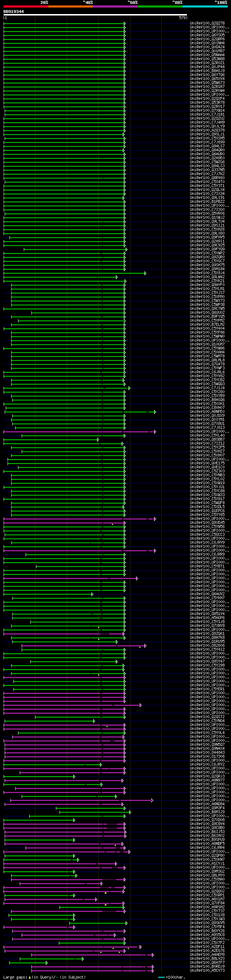
Task: Click the alignment bar for UniRef100_A8NPE0
Action: [x=80, y=411]
